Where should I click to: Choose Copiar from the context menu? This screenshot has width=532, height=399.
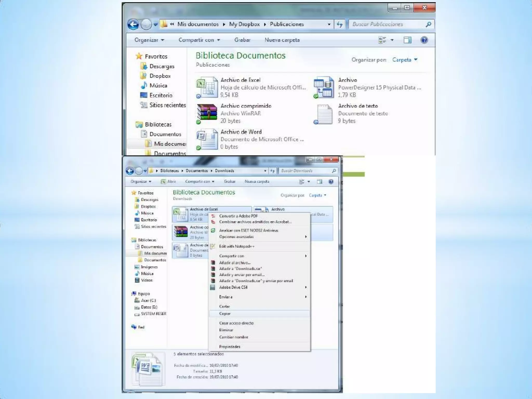pyautogui.click(x=225, y=314)
